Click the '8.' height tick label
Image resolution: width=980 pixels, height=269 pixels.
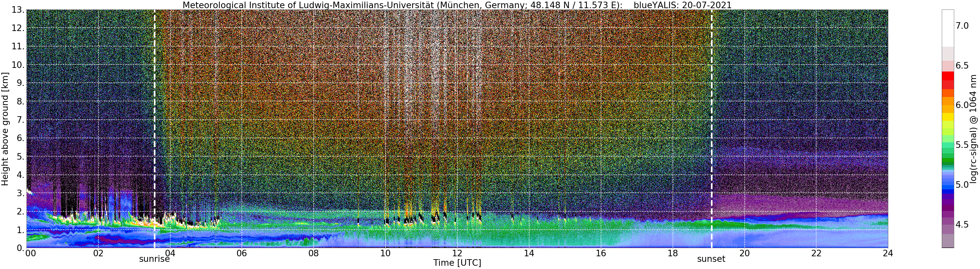point(20,101)
